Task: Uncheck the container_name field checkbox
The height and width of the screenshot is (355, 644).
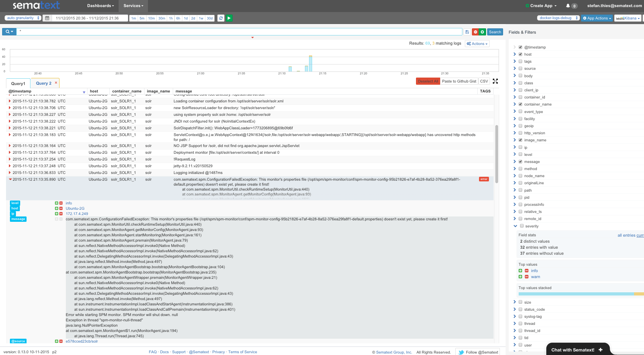Action: [520, 104]
